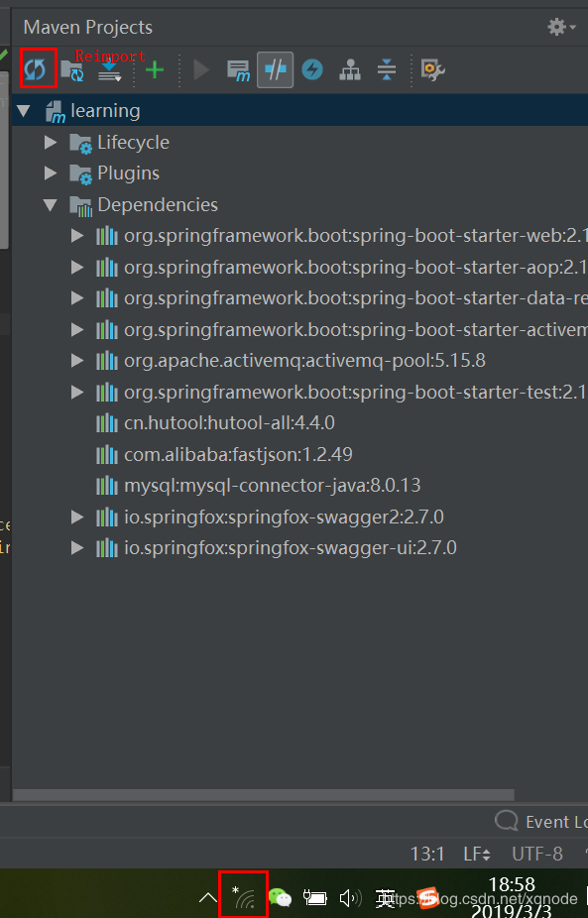Image resolution: width=588 pixels, height=918 pixels.
Task: Collapse the learning project node
Action: pos(24,111)
